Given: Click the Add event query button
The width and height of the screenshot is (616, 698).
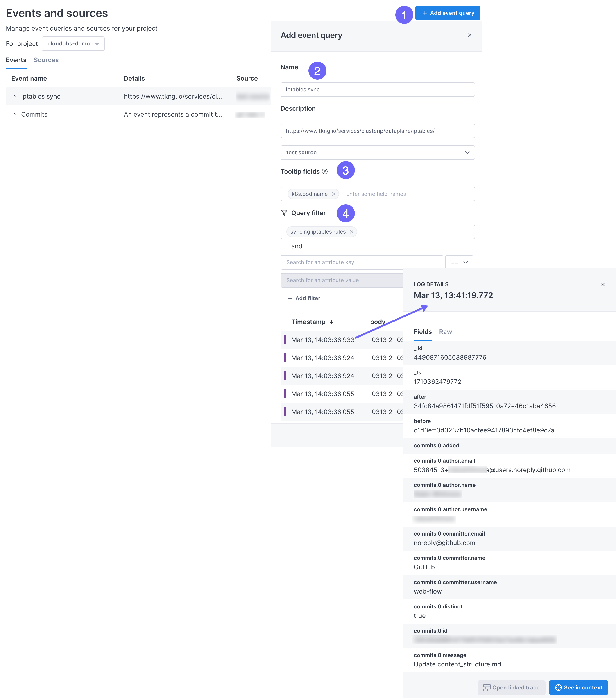Looking at the screenshot, I should pos(448,13).
